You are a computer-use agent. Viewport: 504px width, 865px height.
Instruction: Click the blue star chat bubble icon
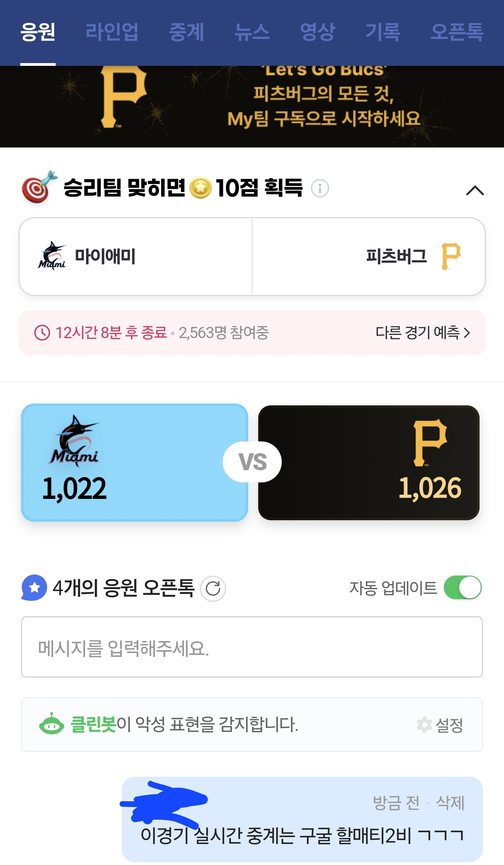point(34,588)
